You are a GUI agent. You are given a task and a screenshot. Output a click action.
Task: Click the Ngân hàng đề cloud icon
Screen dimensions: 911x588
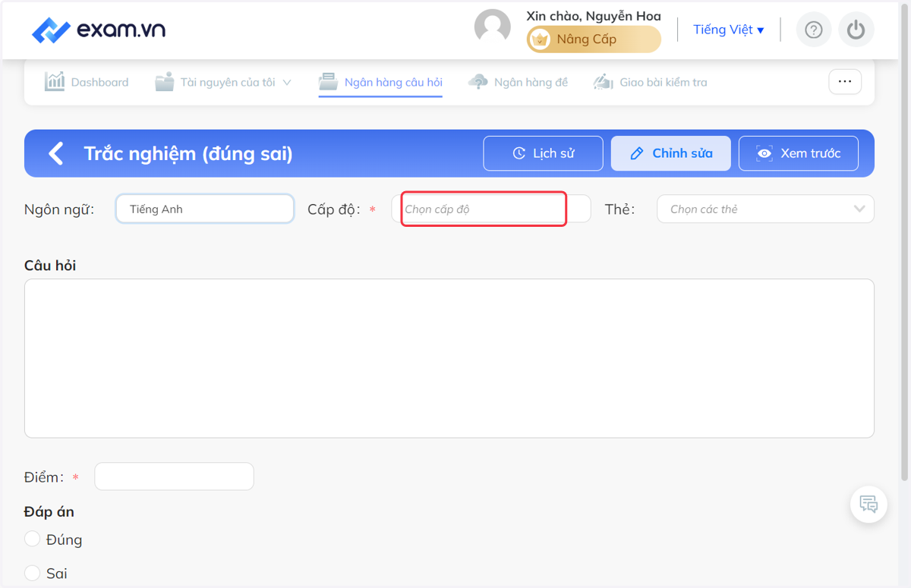pyautogui.click(x=478, y=81)
